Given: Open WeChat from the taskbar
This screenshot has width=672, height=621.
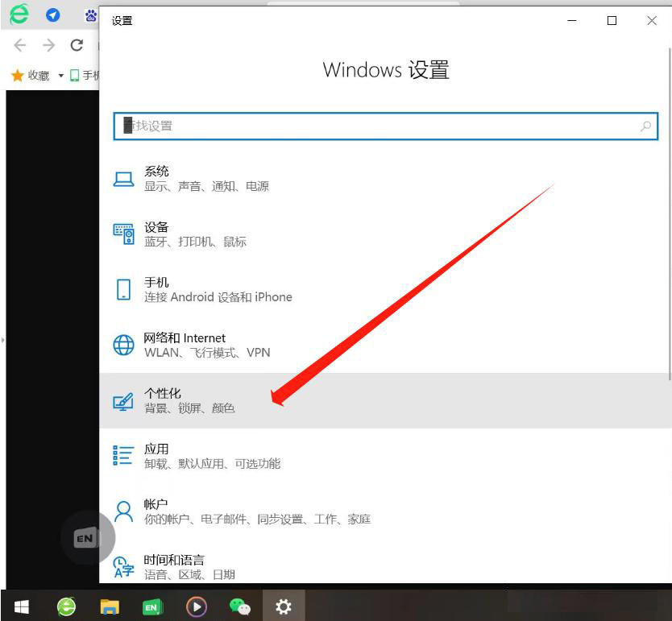Looking at the screenshot, I should pyautogui.click(x=240, y=607).
